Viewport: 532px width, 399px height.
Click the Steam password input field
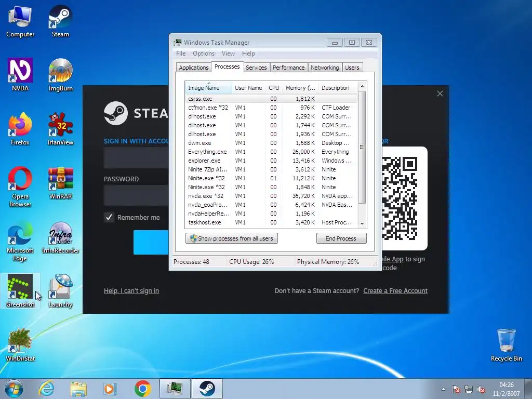click(x=136, y=195)
